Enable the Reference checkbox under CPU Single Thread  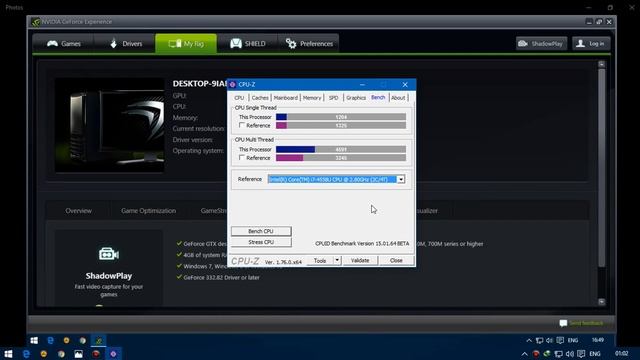click(242, 125)
